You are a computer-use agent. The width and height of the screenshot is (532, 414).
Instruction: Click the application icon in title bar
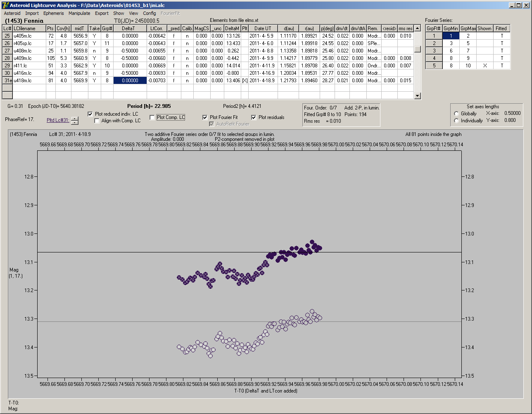[x=5, y=5]
